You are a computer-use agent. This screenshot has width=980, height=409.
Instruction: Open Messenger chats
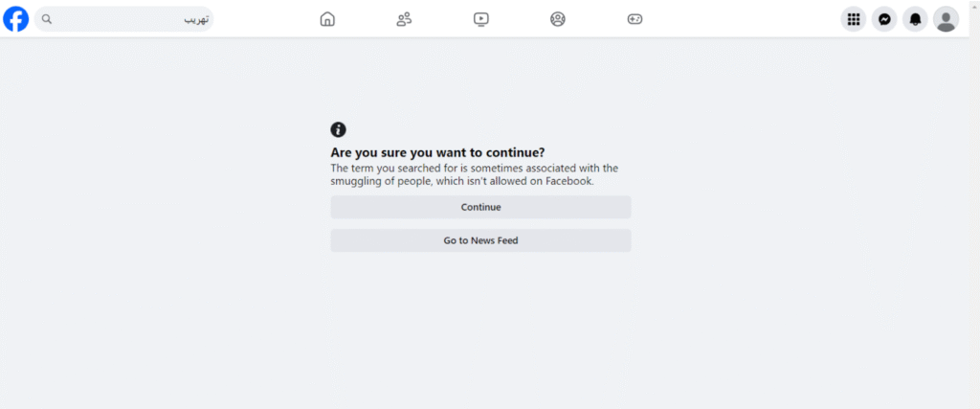pyautogui.click(x=884, y=19)
